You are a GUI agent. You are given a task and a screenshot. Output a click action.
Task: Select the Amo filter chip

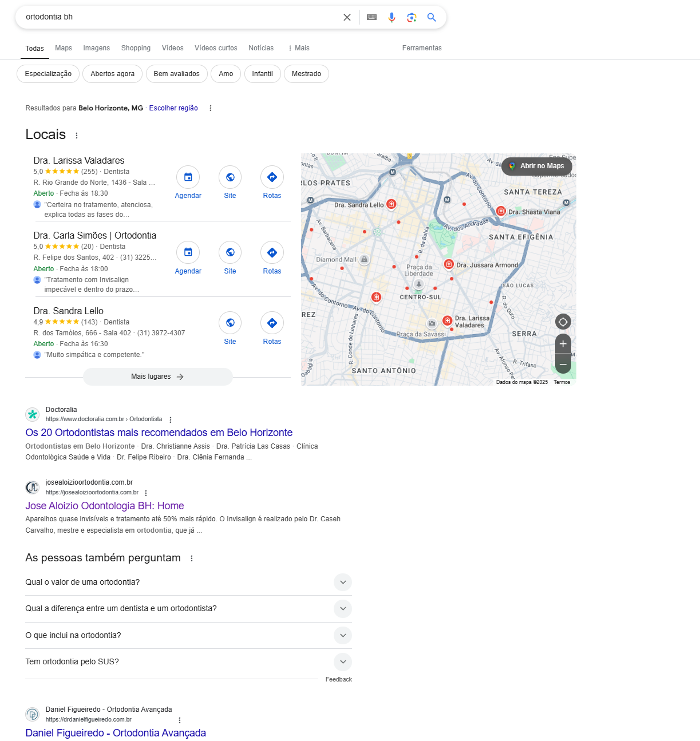coord(226,74)
